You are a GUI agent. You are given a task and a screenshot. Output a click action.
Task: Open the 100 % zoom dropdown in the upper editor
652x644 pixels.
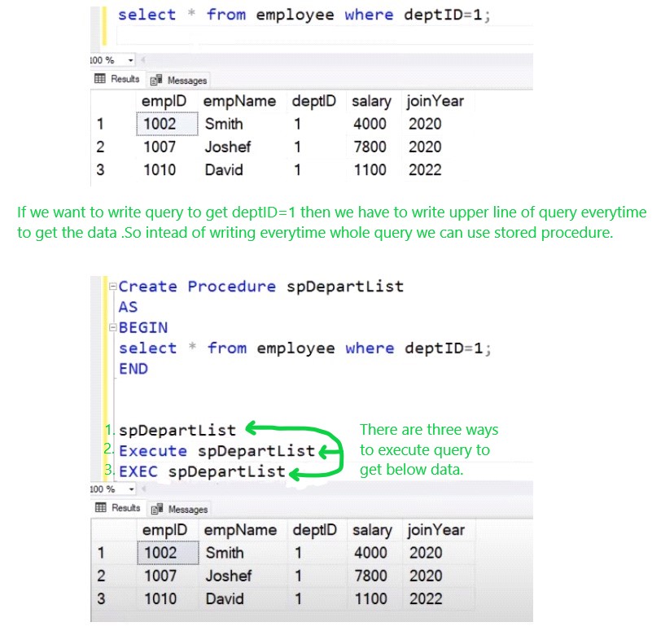[x=130, y=60]
